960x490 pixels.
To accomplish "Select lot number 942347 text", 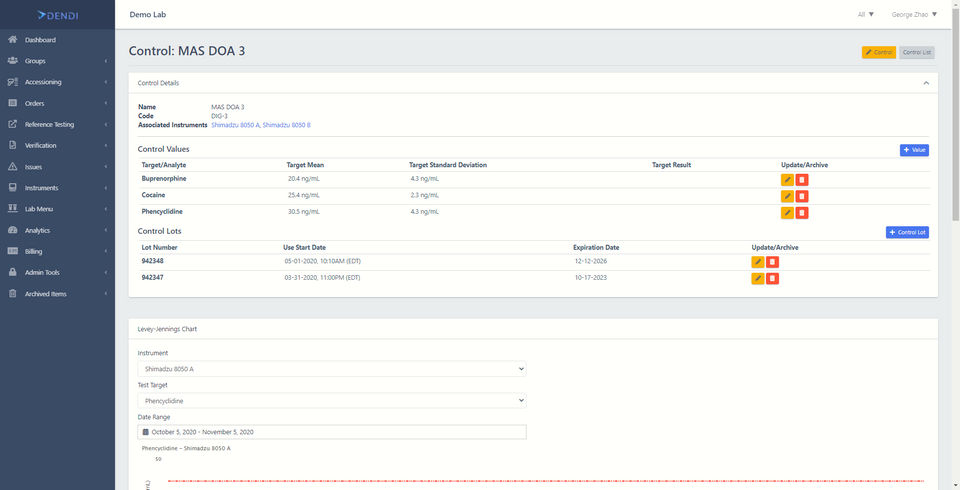I will pyautogui.click(x=152, y=277).
